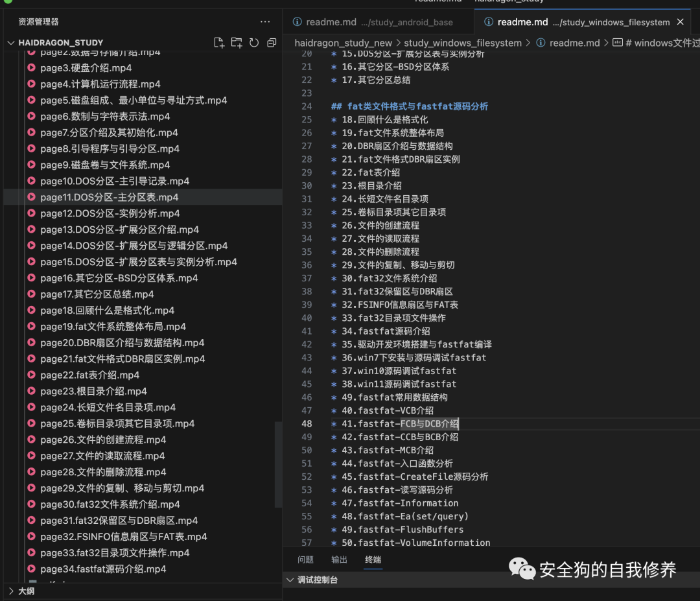Click editor line 45.fastfat-CreateFile源码分析
The width and height of the screenshot is (700, 601).
[415, 477]
